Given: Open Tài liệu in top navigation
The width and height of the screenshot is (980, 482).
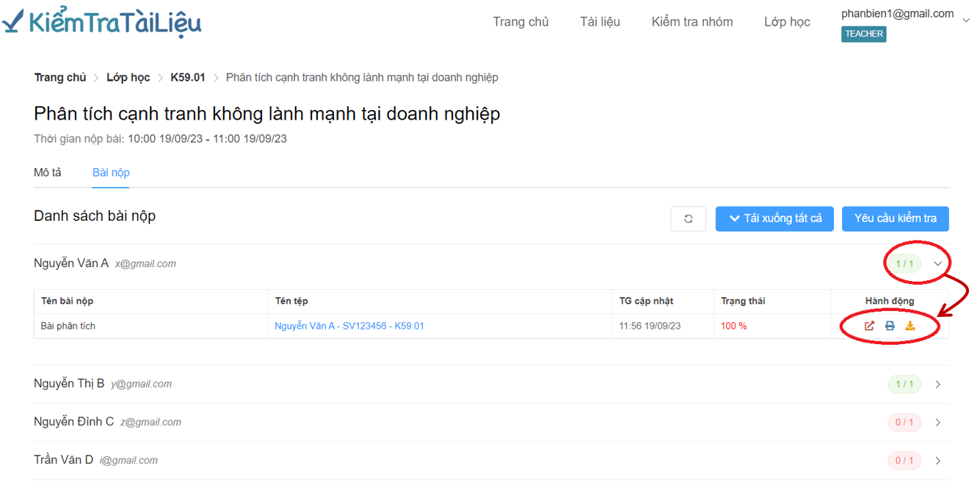Looking at the screenshot, I should click(600, 22).
